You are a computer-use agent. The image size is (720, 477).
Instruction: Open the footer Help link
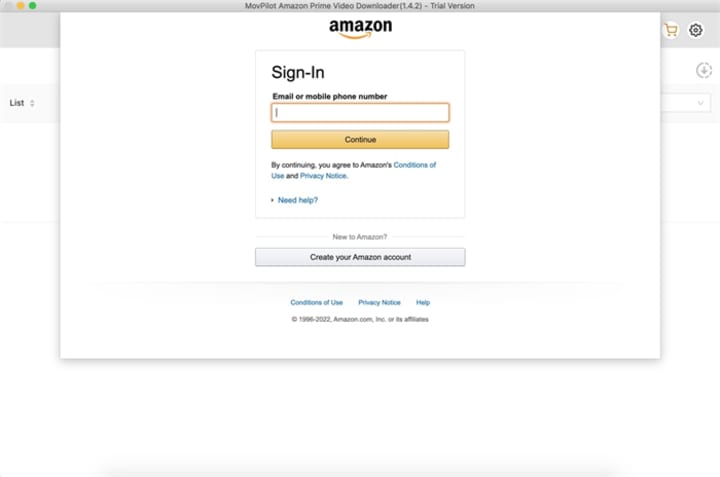[423, 303]
